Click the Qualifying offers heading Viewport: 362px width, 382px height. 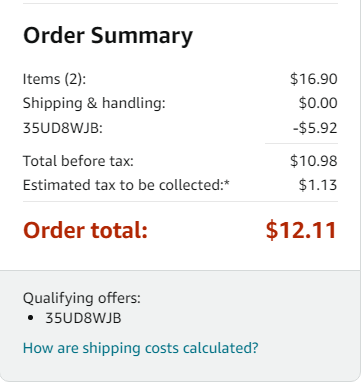(82, 298)
